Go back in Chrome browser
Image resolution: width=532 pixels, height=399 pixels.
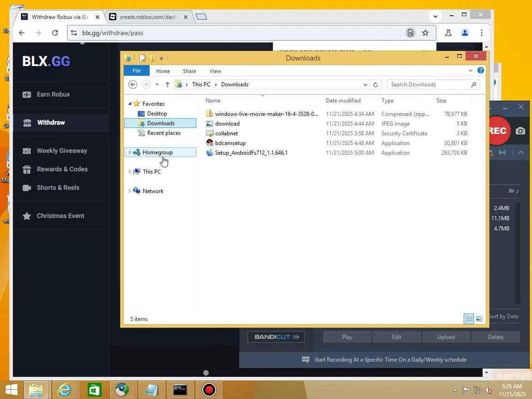22,33
